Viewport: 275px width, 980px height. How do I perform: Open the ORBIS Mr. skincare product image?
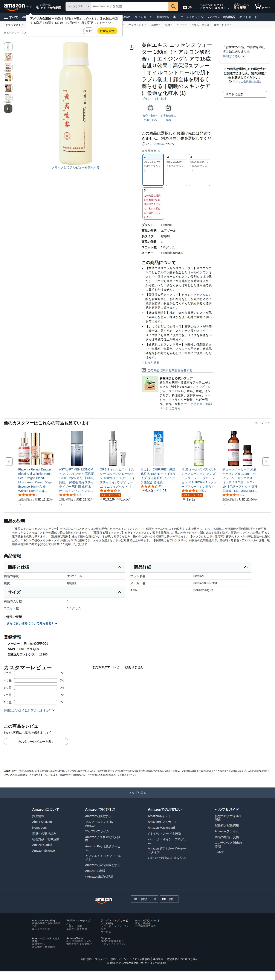117,449
